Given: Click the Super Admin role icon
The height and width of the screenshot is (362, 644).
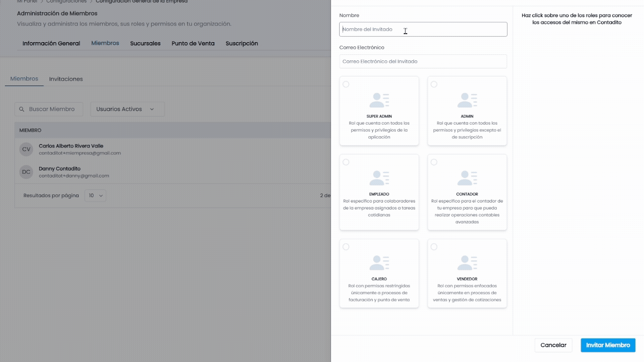Looking at the screenshot, I should 379,100.
